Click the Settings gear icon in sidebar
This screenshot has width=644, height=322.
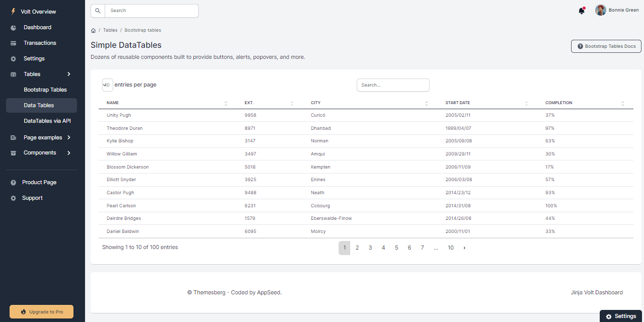(14, 59)
